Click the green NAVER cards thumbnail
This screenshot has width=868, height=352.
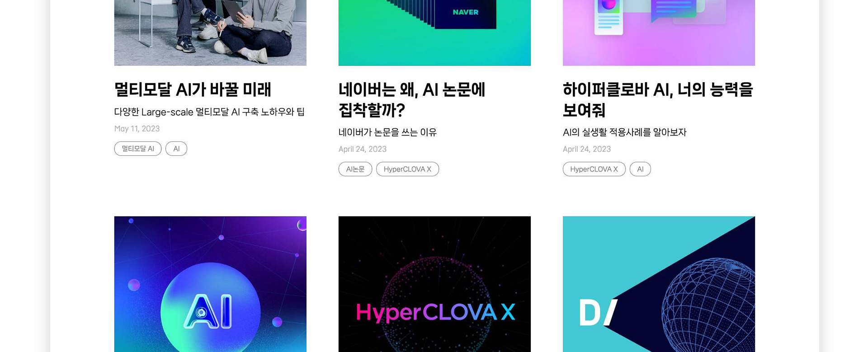pyautogui.click(x=434, y=33)
